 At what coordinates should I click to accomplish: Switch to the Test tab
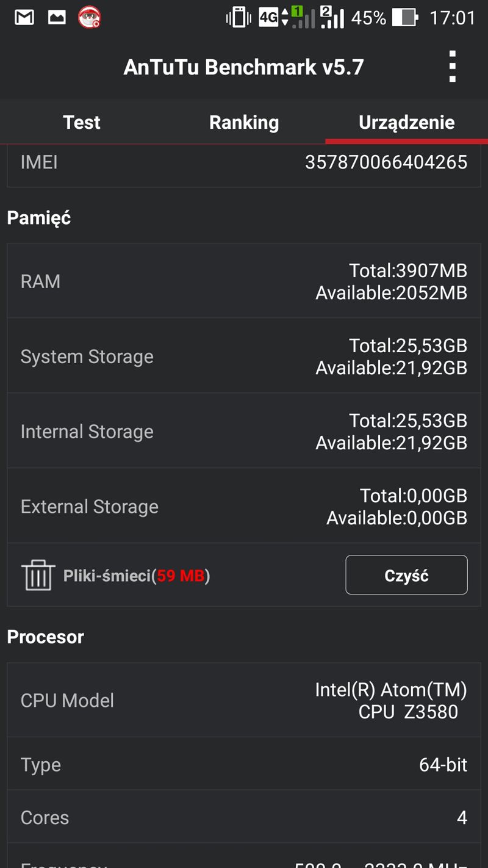pos(81,122)
